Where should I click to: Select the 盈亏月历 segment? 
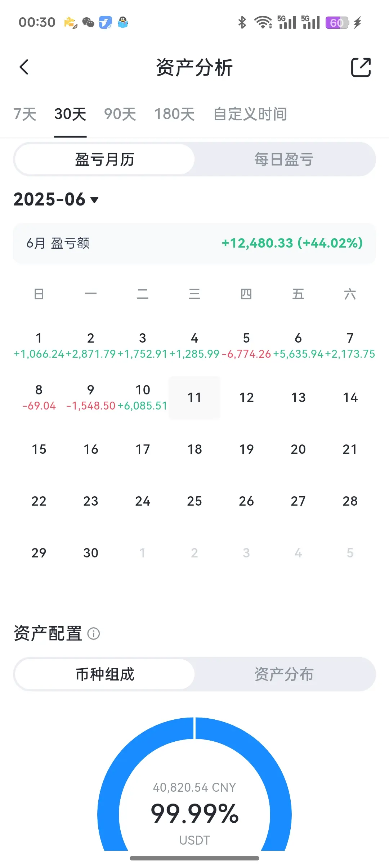pyautogui.click(x=105, y=159)
